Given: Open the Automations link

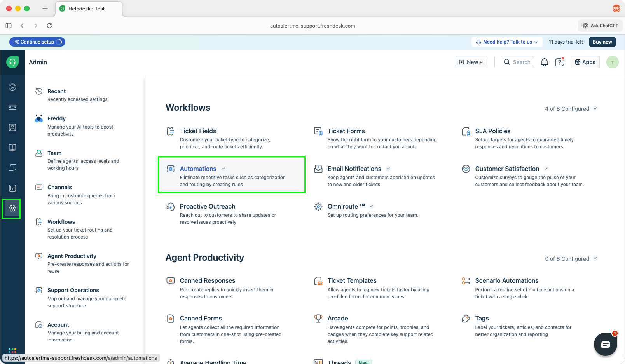Looking at the screenshot, I should tap(198, 169).
